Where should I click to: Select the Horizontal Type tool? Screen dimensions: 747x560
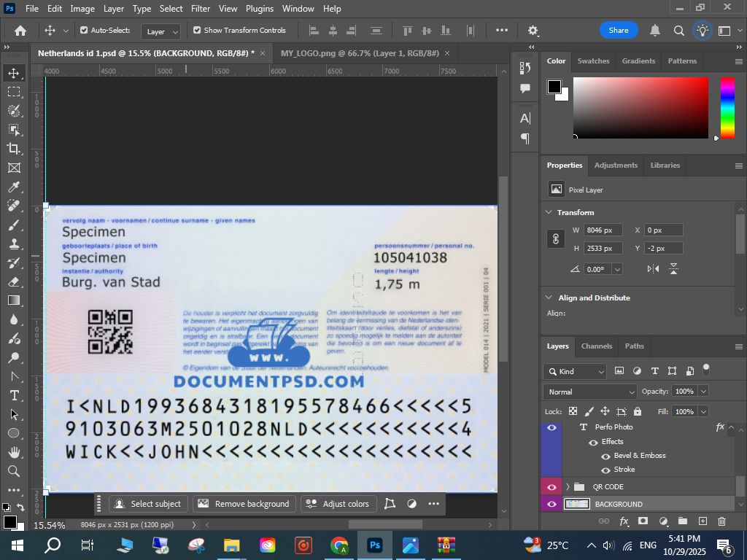pos(14,395)
